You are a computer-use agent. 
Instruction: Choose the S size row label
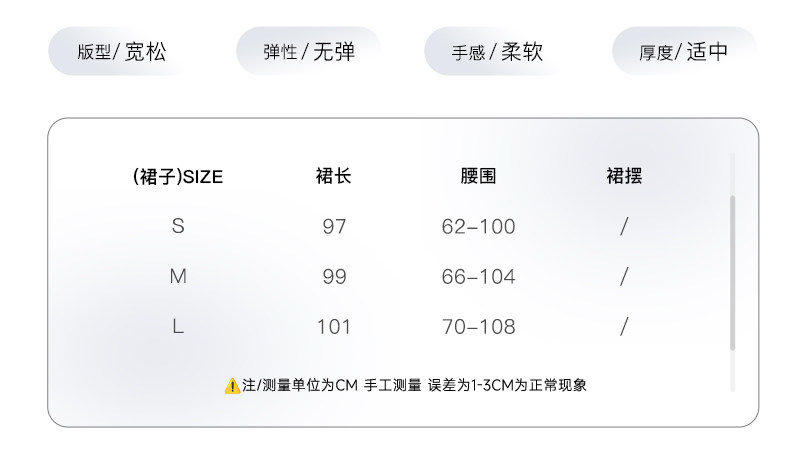click(178, 227)
